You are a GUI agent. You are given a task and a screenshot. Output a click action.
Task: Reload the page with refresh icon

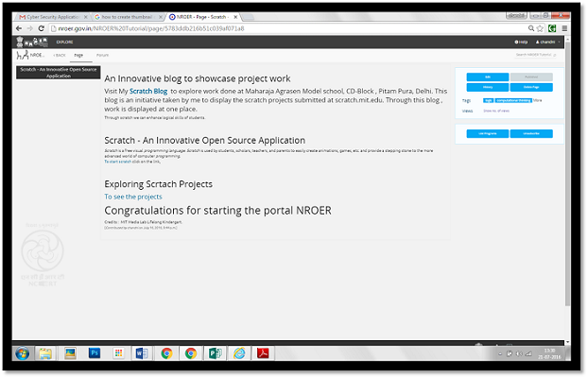click(x=42, y=28)
